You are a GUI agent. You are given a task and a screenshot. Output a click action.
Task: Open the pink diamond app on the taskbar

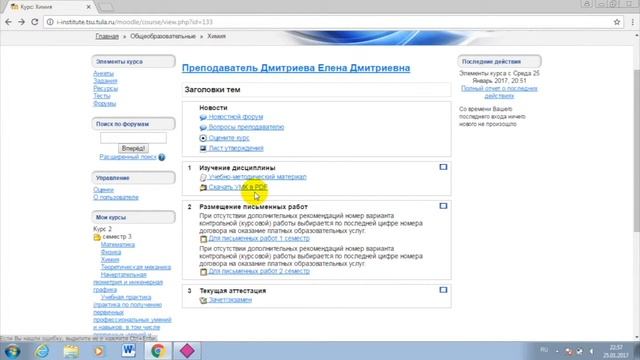[x=187, y=351]
